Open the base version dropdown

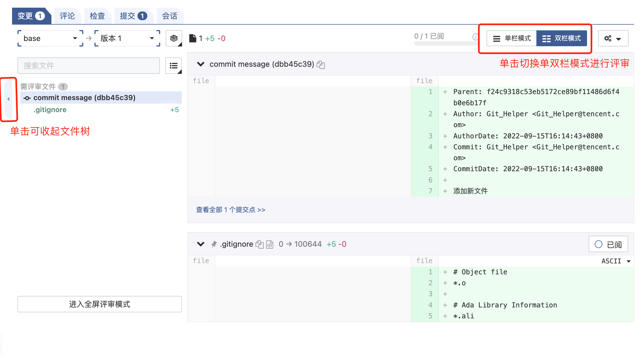pyautogui.click(x=50, y=38)
